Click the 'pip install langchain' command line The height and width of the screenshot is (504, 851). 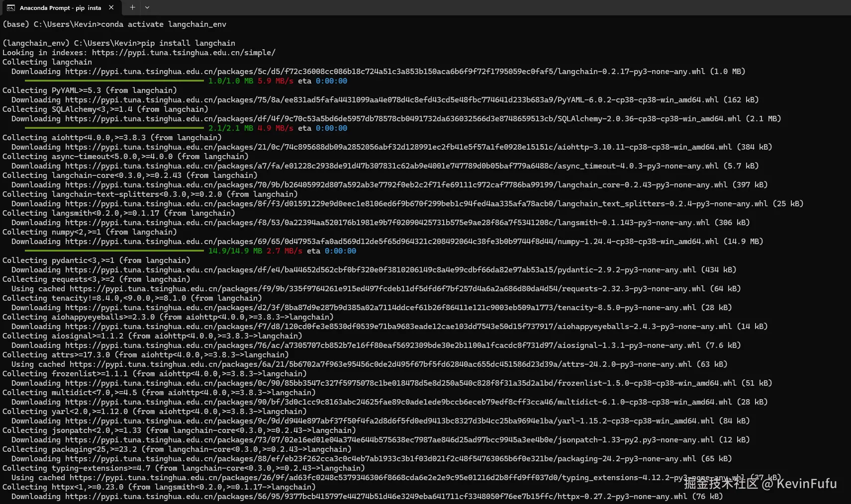pyautogui.click(x=119, y=43)
